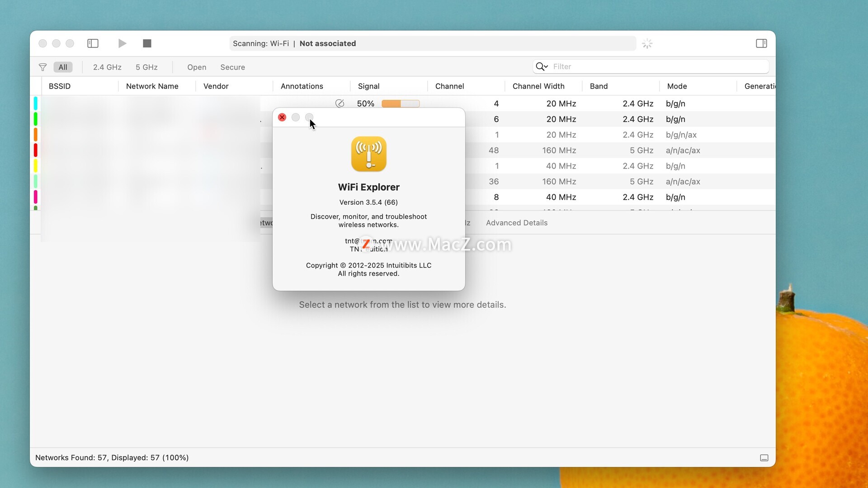
Task: Click the Version 3.5.4 (66) text
Action: coord(368,202)
